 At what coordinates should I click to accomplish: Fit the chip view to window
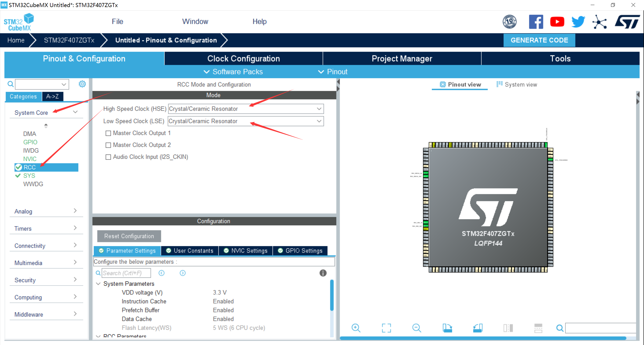386,328
